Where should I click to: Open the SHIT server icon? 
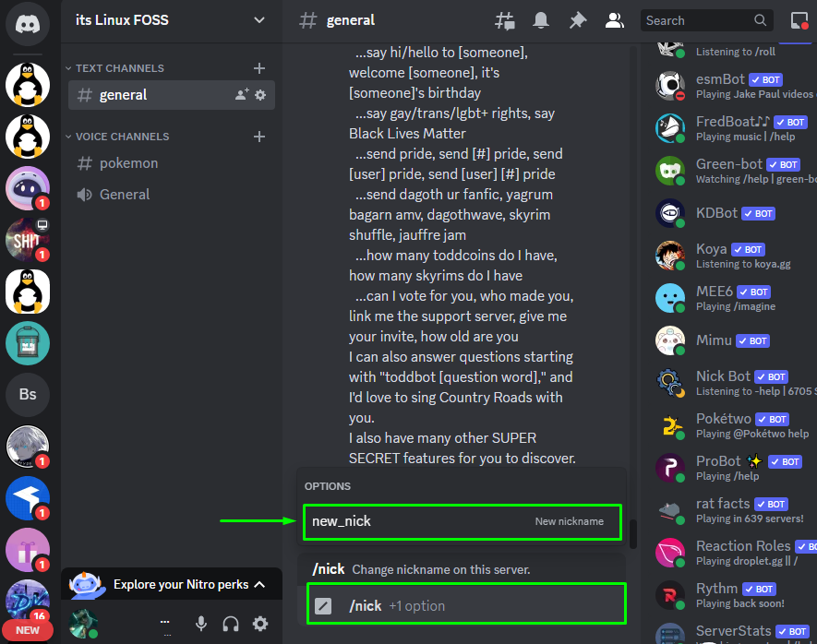tap(28, 240)
